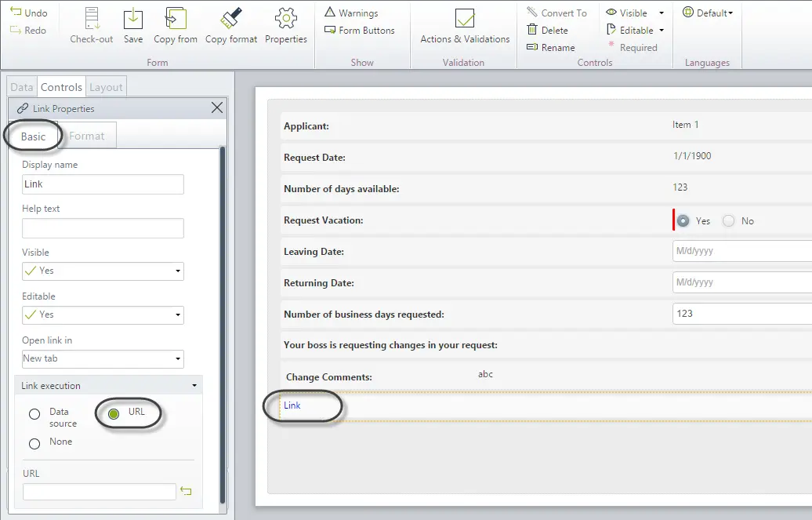Show form Warnings
Screen dimensions: 812x520
click(x=351, y=13)
